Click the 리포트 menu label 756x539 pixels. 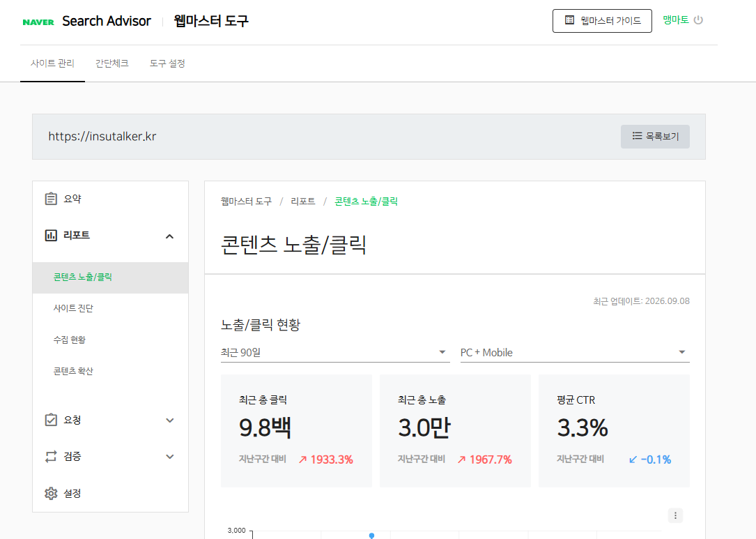[x=77, y=235]
